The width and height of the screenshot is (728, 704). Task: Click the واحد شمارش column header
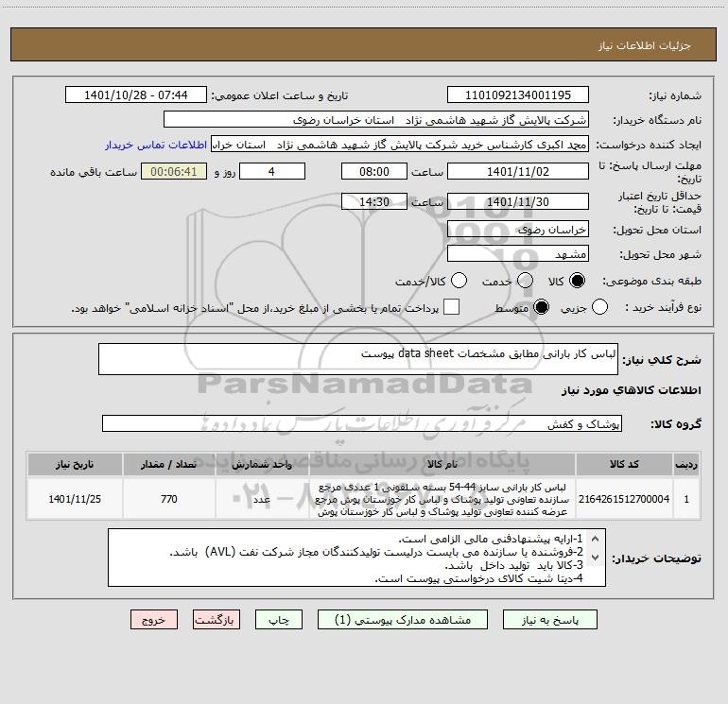pyautogui.click(x=262, y=464)
